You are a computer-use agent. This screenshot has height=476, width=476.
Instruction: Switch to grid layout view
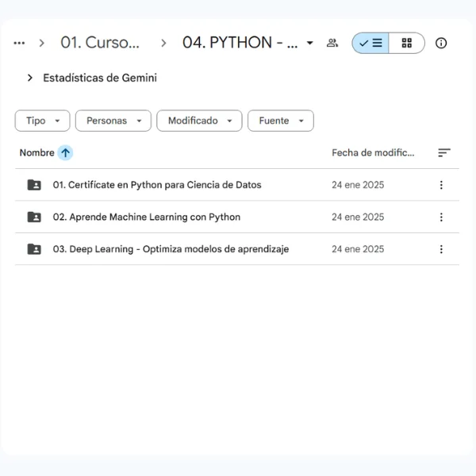406,43
